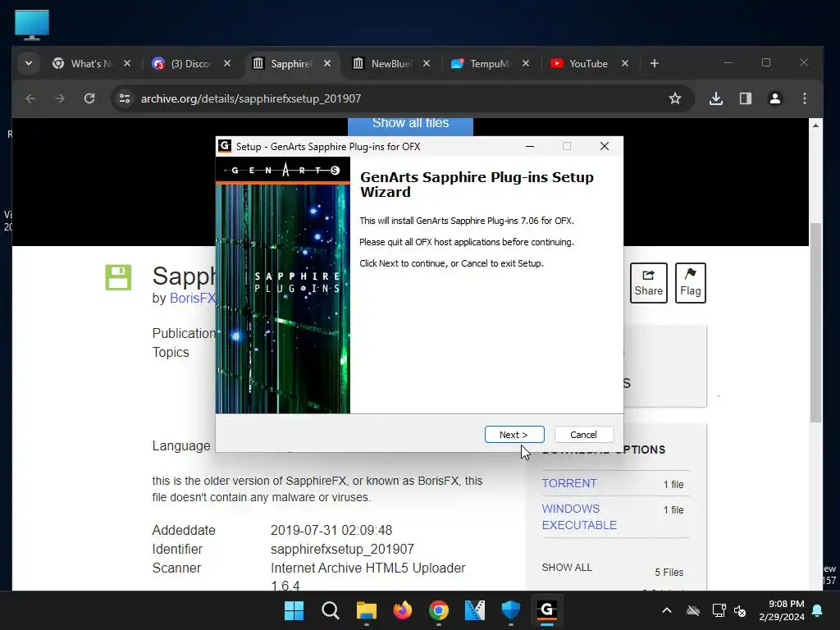This screenshot has height=630, width=840.
Task: Click SHOW ALL downloads link
Action: pyautogui.click(x=567, y=568)
